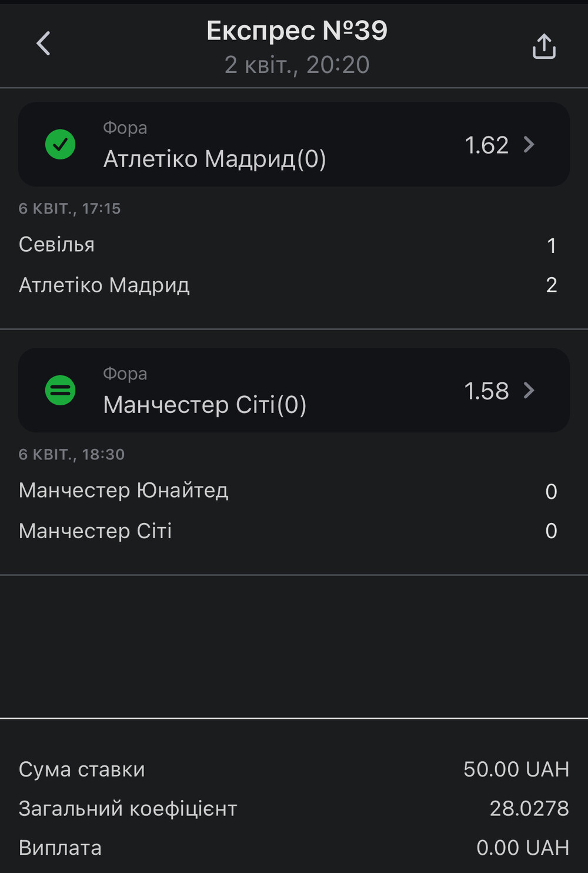The image size is (588, 873).
Task: Select the 1.62 odds value
Action: click(486, 145)
